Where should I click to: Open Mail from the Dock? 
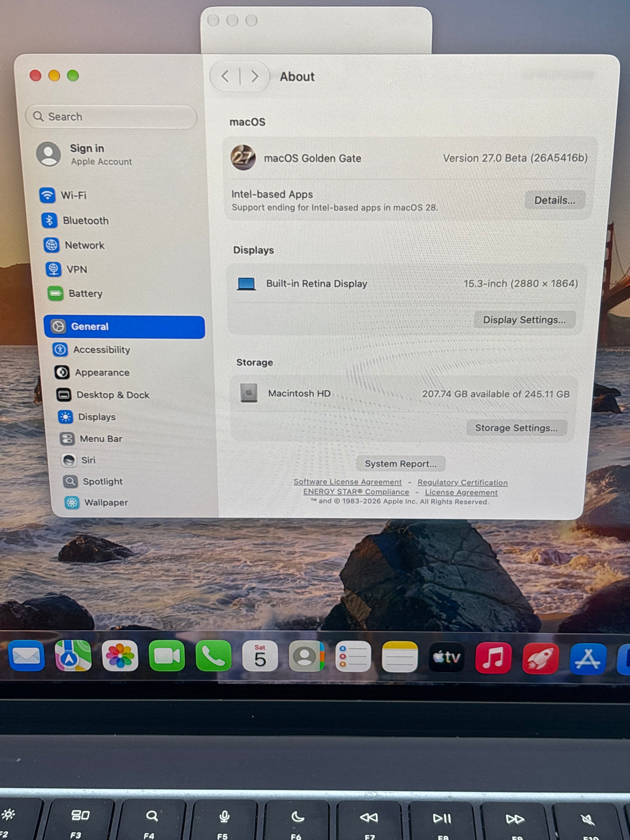(26, 656)
